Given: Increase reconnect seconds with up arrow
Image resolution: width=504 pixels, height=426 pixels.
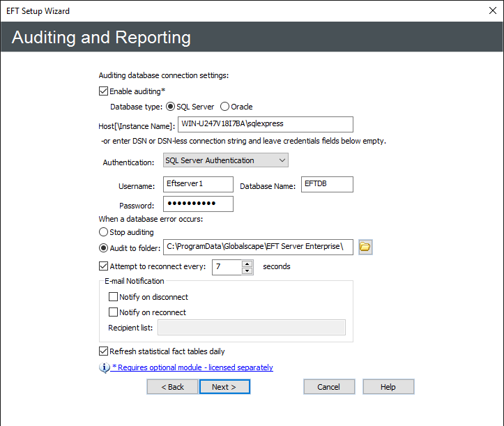Looking at the screenshot, I should (x=247, y=263).
